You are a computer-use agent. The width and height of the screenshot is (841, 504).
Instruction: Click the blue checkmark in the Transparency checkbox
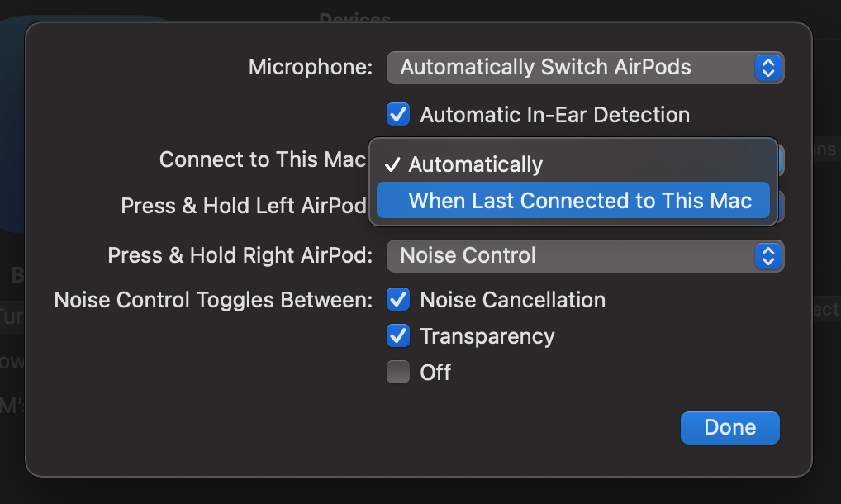[x=398, y=335]
